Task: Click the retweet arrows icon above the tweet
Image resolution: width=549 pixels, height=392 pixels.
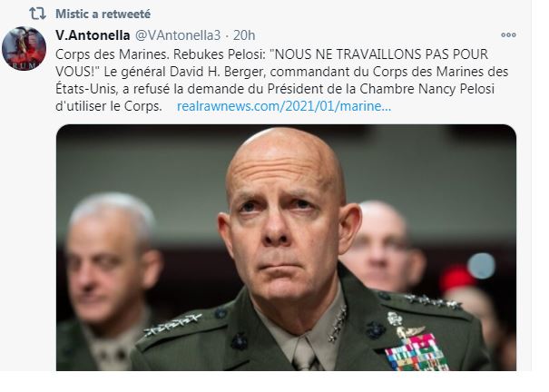Action: point(37,14)
